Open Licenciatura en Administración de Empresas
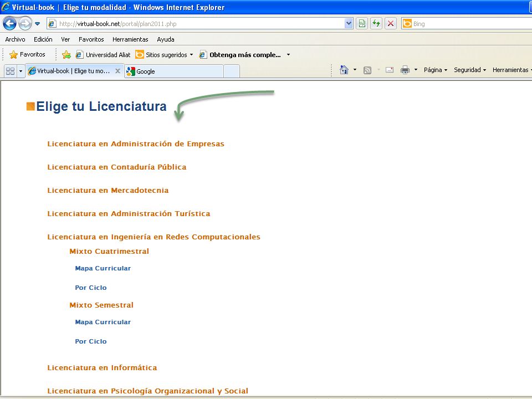Screen dimensions: 532x399 pos(136,144)
